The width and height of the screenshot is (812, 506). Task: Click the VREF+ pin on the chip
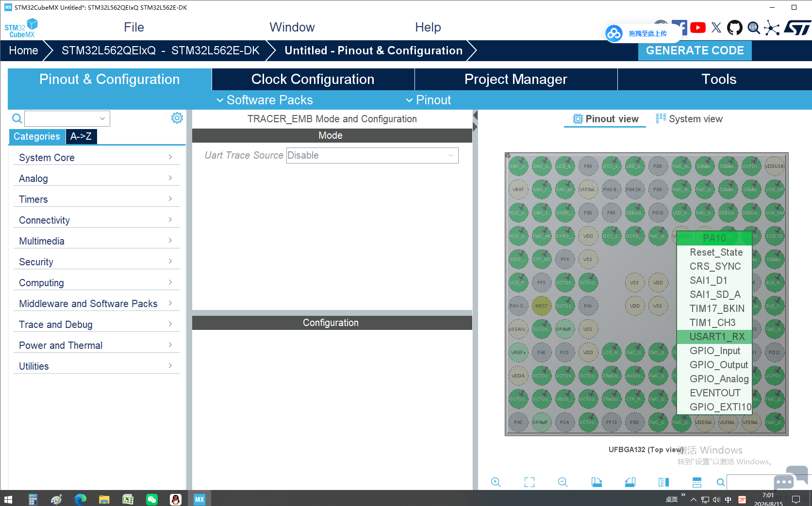[518, 352]
